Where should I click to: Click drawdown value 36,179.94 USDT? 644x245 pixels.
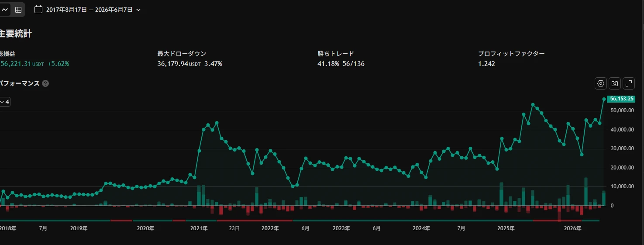tap(179, 64)
